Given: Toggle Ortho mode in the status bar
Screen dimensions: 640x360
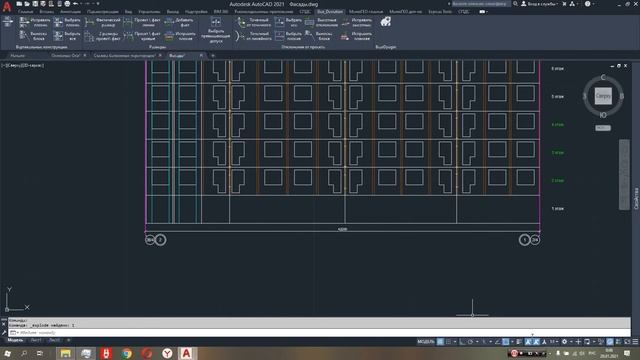Looking at the screenshot, I should (462, 342).
